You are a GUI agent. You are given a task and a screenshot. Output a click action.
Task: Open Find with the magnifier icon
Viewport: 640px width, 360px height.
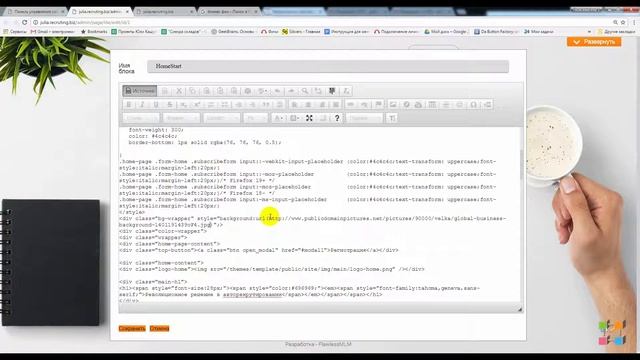click(x=305, y=91)
